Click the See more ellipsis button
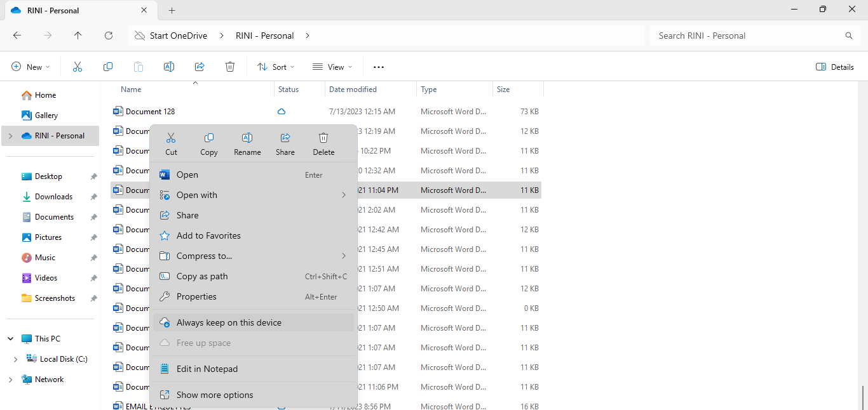The width and height of the screenshot is (868, 410). coord(379,67)
